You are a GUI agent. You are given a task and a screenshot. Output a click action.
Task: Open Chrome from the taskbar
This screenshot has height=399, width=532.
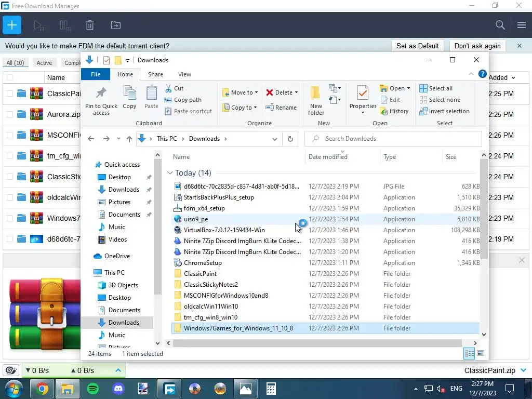point(42,389)
